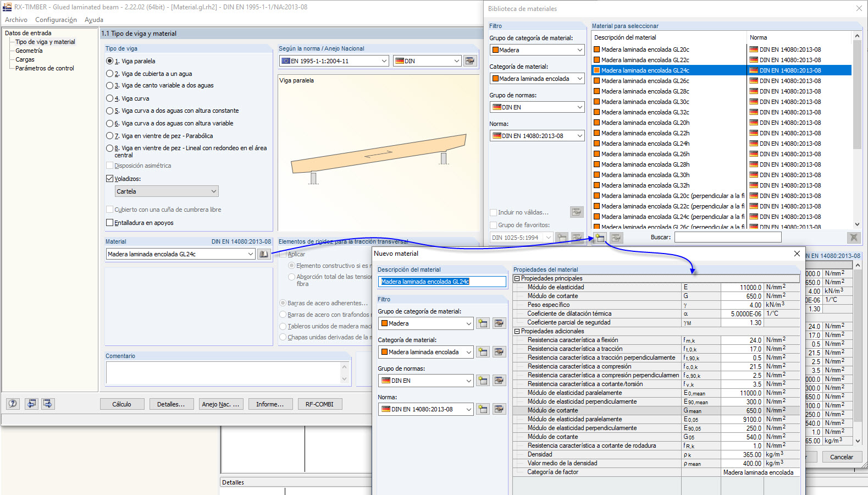This screenshot has width=868, height=495.
Task: Check Incluir no válidas in Biblioteca
Action: pyautogui.click(x=493, y=212)
